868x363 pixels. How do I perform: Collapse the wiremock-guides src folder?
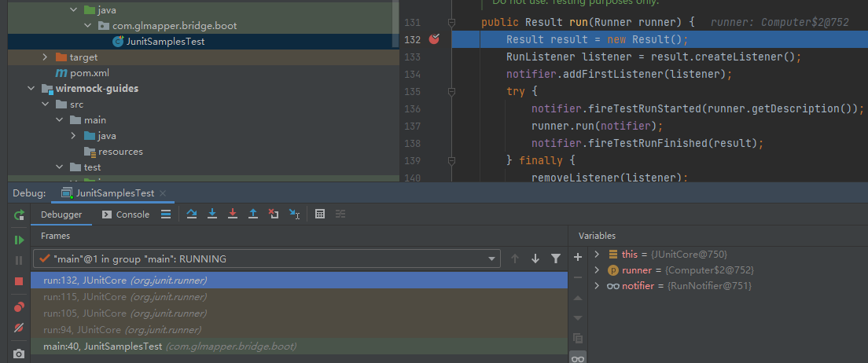click(x=46, y=104)
